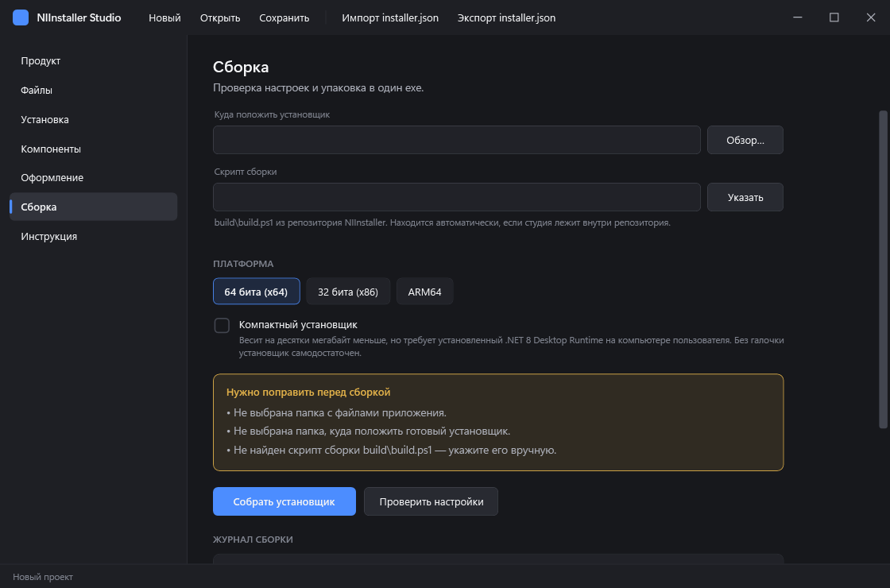Maximize the application window
Image resolution: width=890 pixels, height=588 pixels.
point(834,17)
